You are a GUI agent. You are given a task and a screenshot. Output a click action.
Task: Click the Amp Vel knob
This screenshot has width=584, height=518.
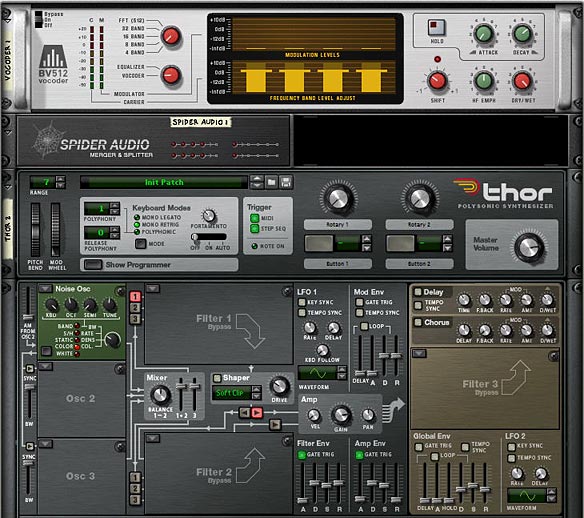[314, 415]
